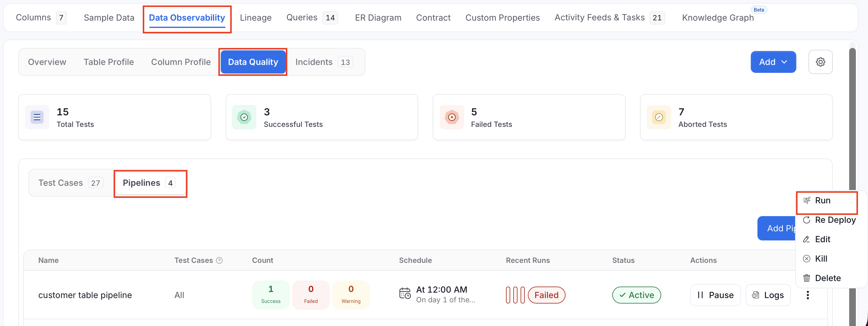Switch to the Test Cases tab

pos(70,183)
